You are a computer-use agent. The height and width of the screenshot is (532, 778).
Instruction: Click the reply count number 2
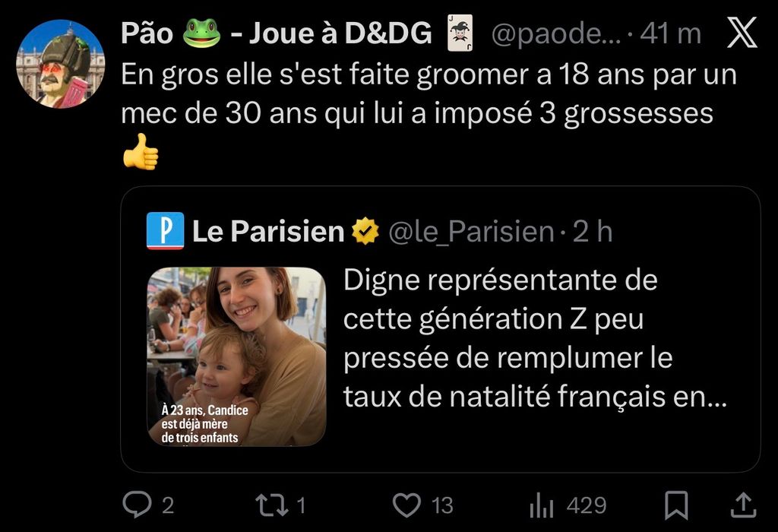point(168,505)
